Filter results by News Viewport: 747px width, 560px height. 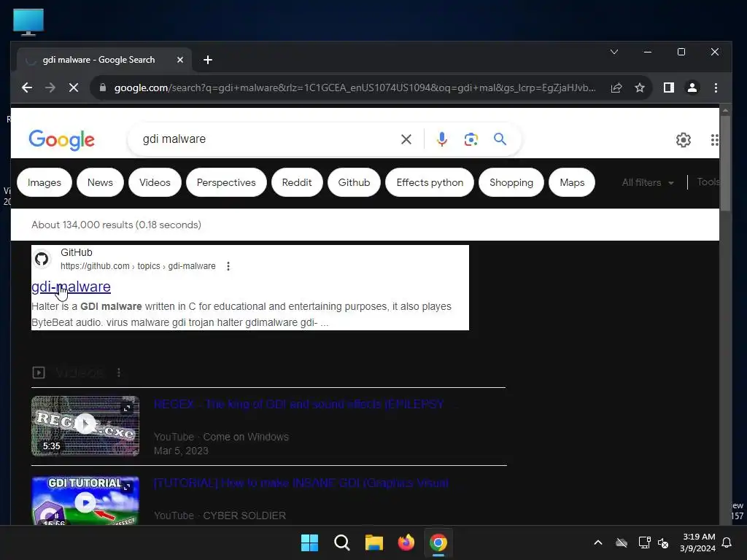click(100, 182)
